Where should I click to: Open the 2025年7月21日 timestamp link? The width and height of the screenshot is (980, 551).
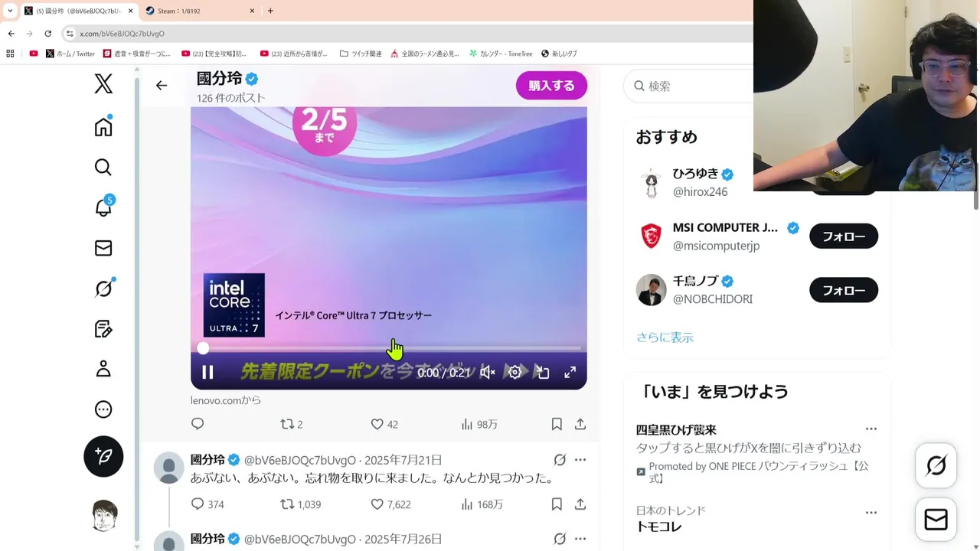tap(403, 460)
